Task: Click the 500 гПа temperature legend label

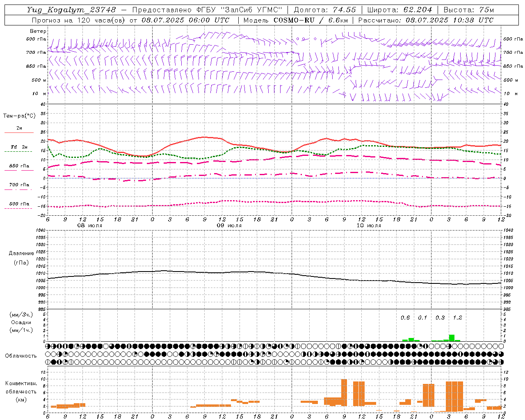Action: pyautogui.click(x=19, y=204)
